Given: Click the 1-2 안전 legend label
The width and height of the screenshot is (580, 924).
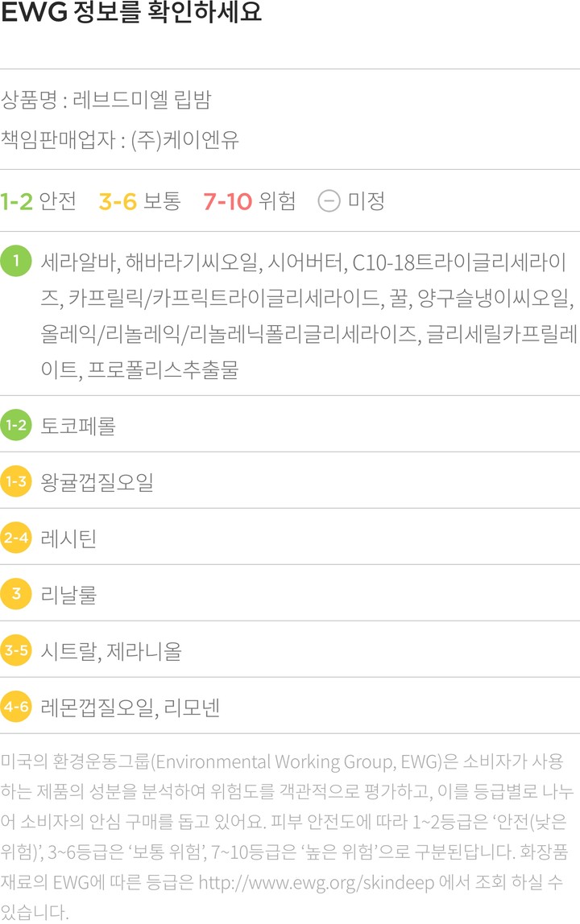Looking at the screenshot, I should click(x=38, y=200).
